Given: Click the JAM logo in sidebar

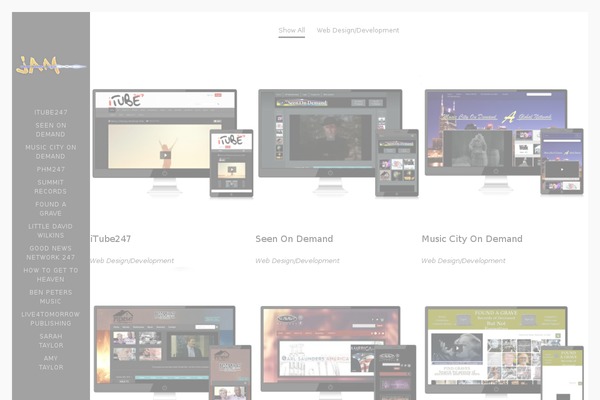Looking at the screenshot, I should pyautogui.click(x=51, y=65).
